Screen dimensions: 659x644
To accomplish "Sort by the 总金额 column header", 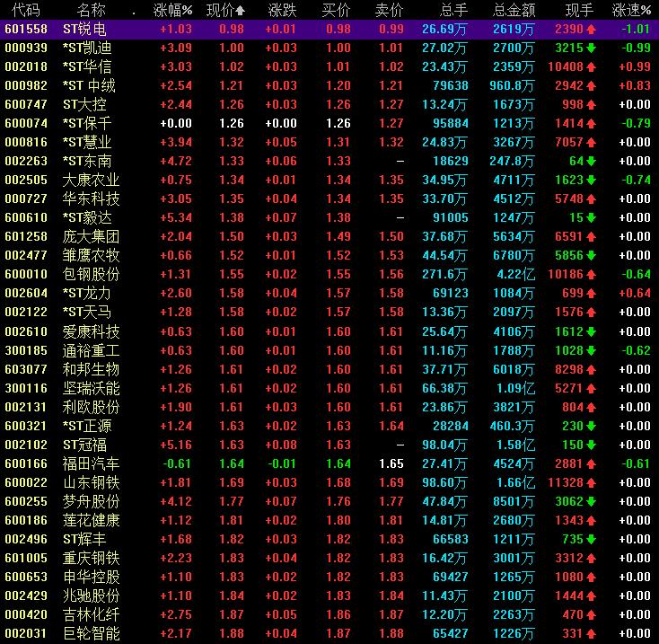I will coord(514,10).
